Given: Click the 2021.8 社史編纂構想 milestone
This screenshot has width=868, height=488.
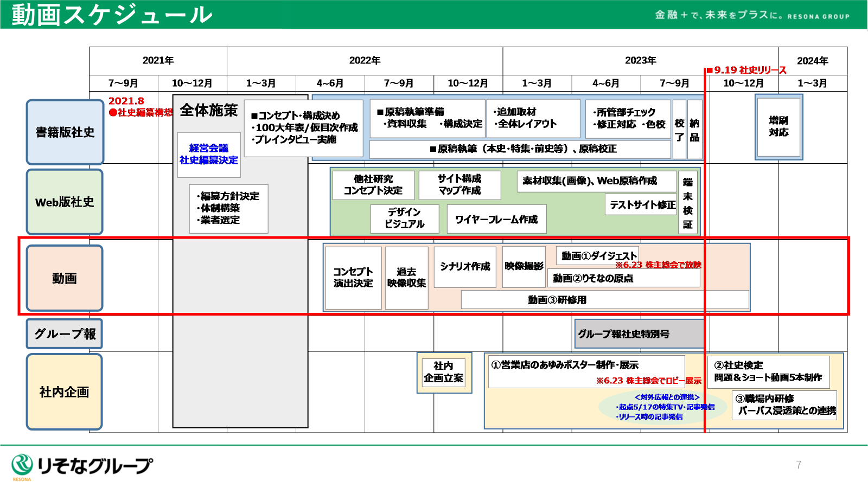Looking at the screenshot, I should tap(139, 107).
